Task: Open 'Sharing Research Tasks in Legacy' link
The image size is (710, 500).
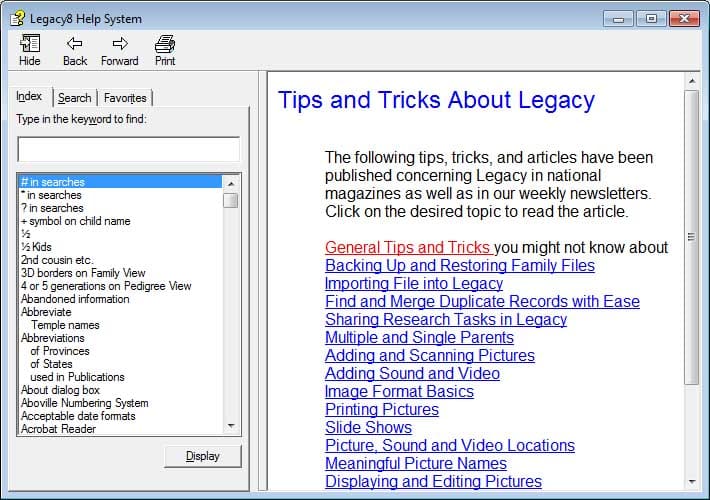Action: click(446, 320)
